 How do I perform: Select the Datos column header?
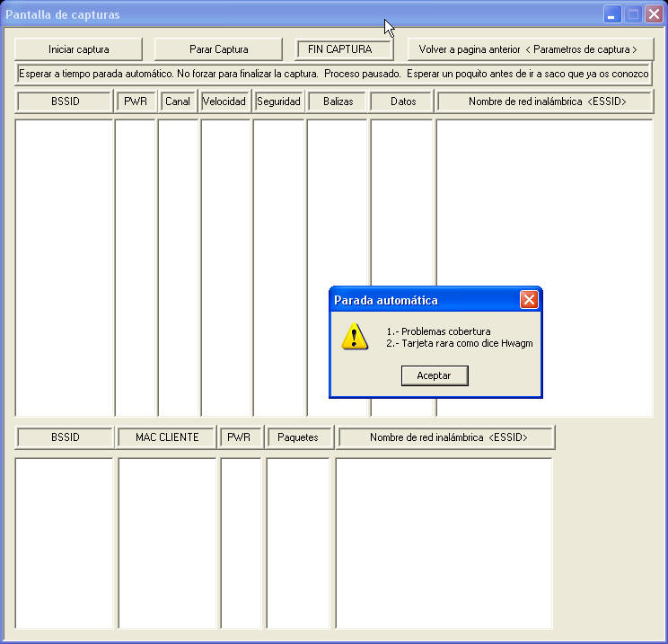402,101
